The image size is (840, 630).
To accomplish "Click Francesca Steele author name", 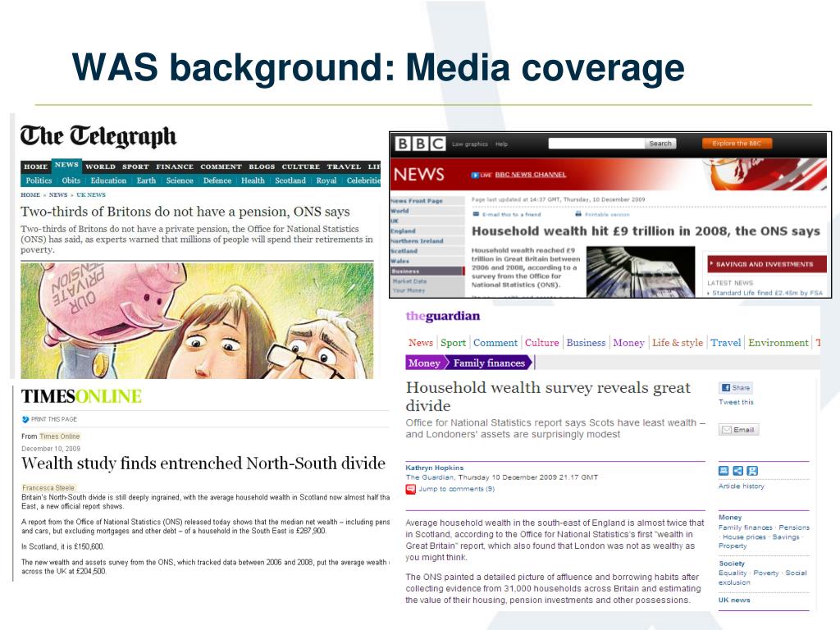I will click(x=48, y=488).
